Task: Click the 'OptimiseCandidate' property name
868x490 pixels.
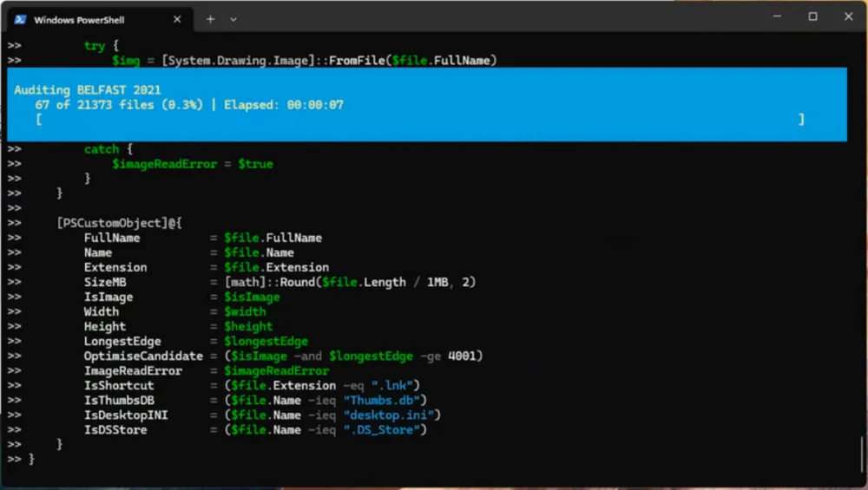Action: click(x=143, y=356)
